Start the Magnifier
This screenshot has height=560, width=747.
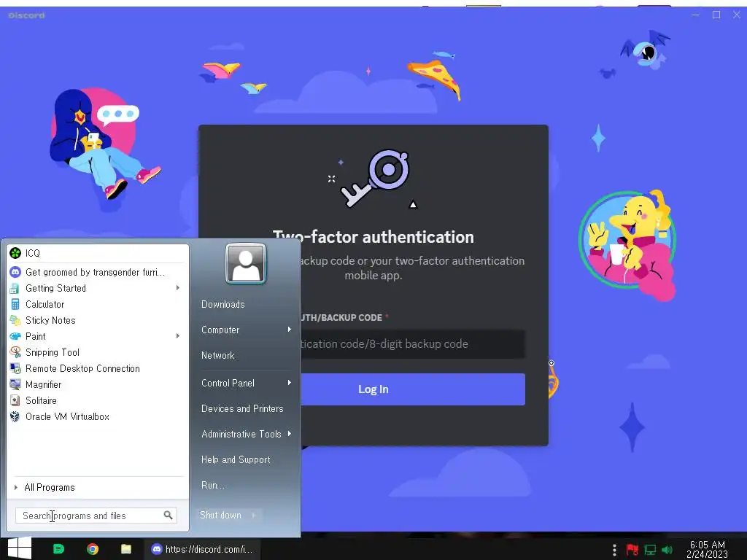point(98,384)
